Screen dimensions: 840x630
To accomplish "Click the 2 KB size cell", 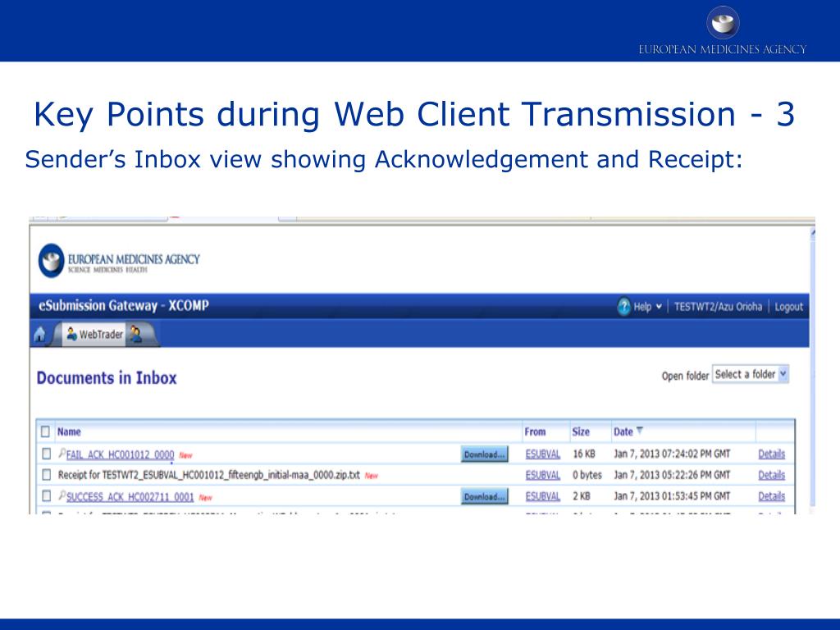I will [582, 496].
